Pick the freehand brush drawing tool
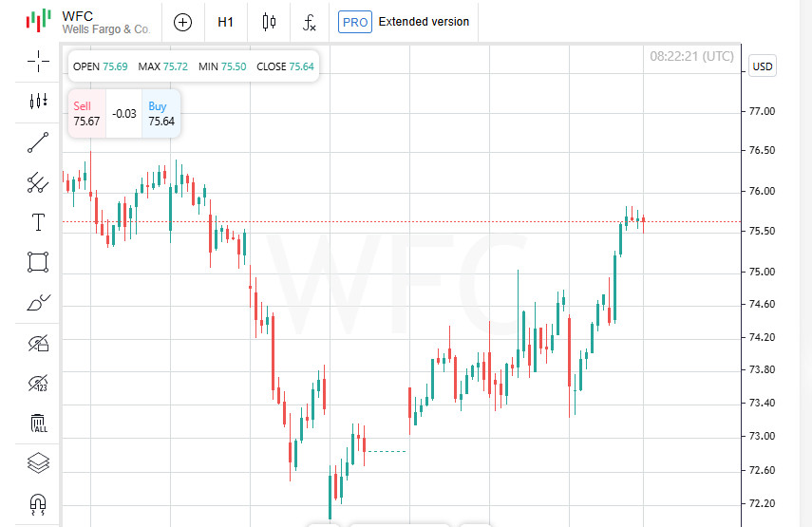812x527 pixels. click(38, 303)
